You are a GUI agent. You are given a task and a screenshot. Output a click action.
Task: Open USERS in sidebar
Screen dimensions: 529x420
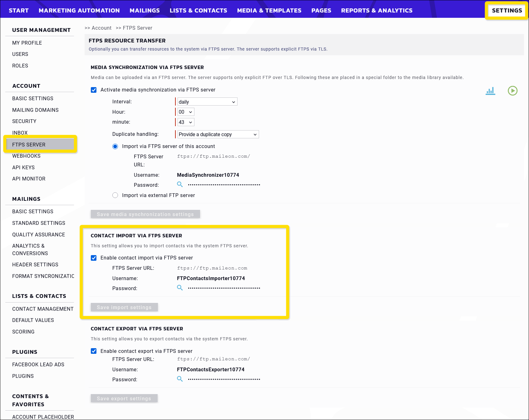click(x=20, y=54)
